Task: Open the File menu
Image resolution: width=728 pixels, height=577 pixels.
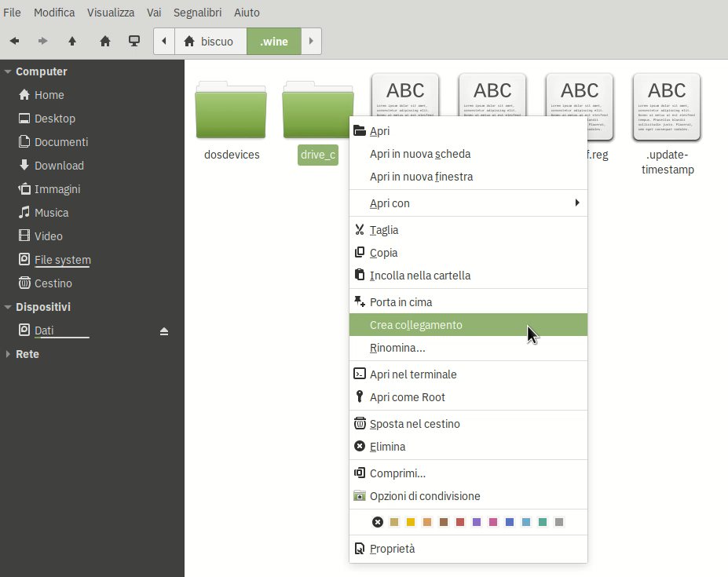Action: point(12,13)
